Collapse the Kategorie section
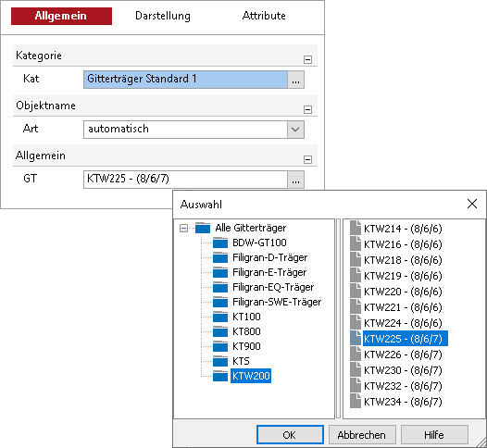This screenshot has height=448, width=487. (x=307, y=59)
